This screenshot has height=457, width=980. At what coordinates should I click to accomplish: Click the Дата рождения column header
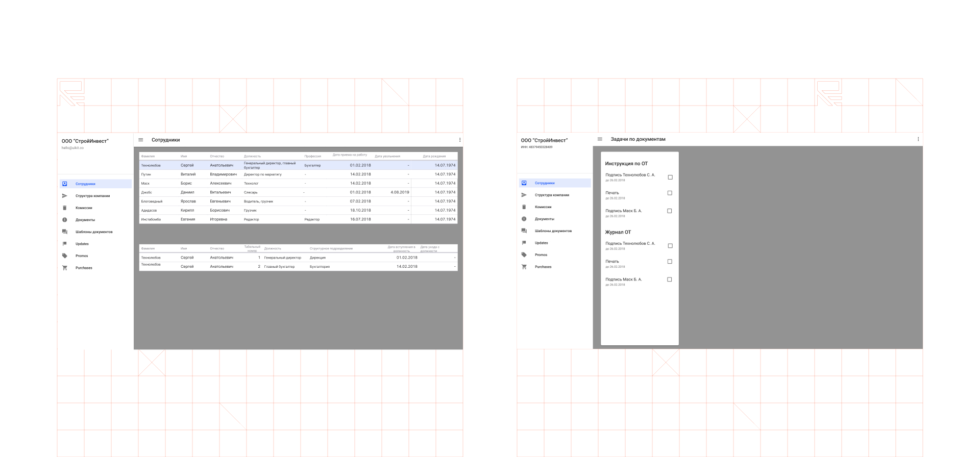coord(434,156)
